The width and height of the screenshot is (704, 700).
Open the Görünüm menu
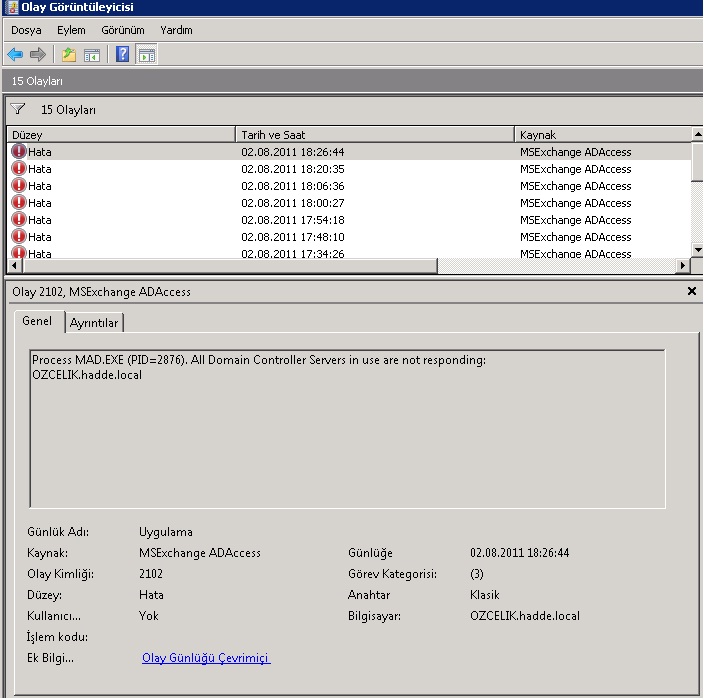123,30
